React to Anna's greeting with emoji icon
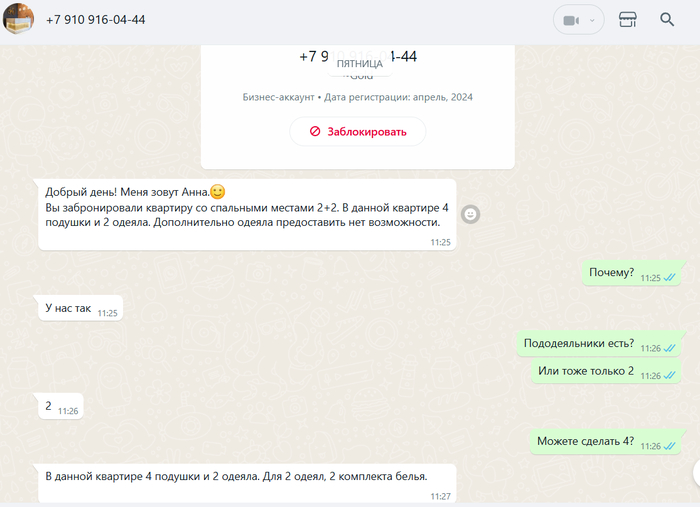Viewport: 700px width, 507px height. [x=471, y=214]
